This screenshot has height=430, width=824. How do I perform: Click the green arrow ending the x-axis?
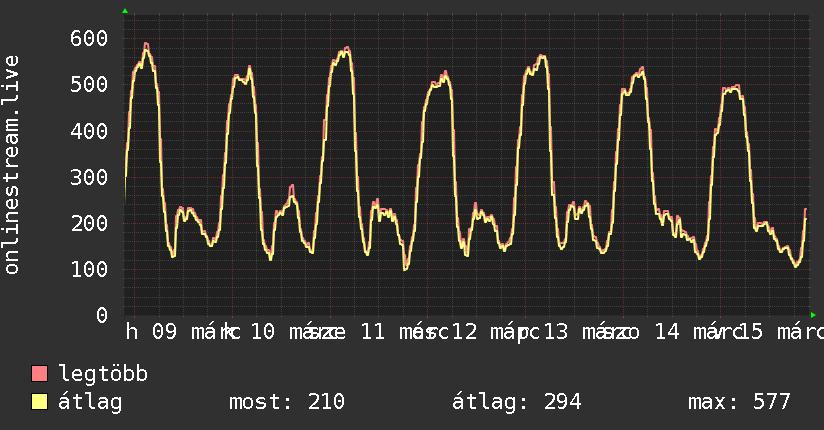click(813, 315)
